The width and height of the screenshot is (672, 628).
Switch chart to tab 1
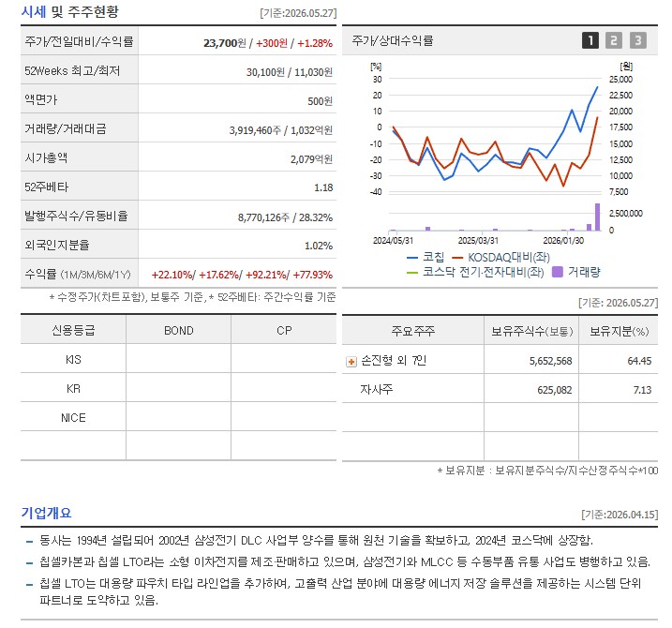[590, 40]
